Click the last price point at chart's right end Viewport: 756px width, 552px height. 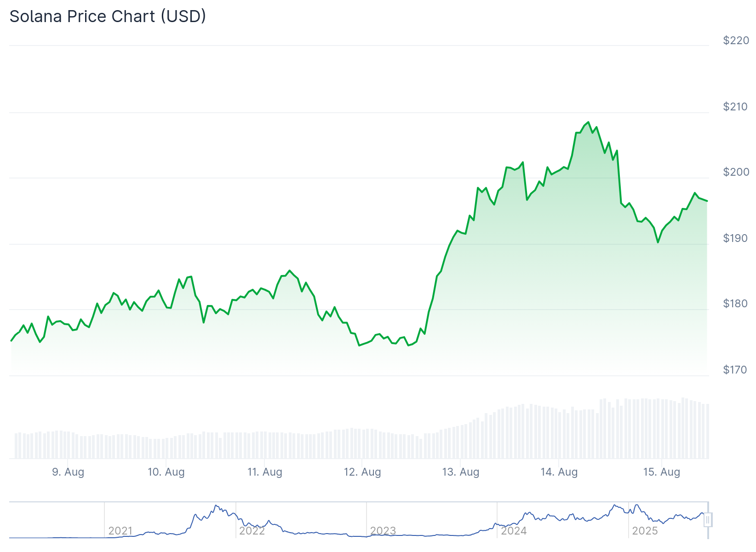[x=707, y=201]
